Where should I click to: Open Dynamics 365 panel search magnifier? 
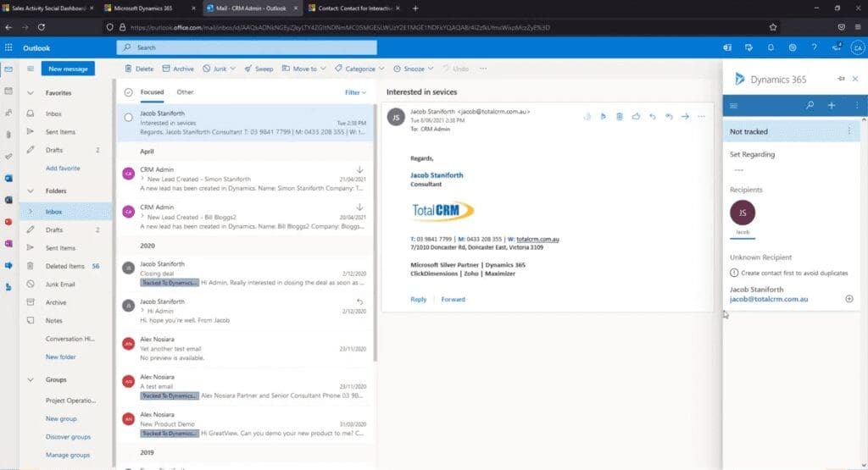tap(810, 105)
